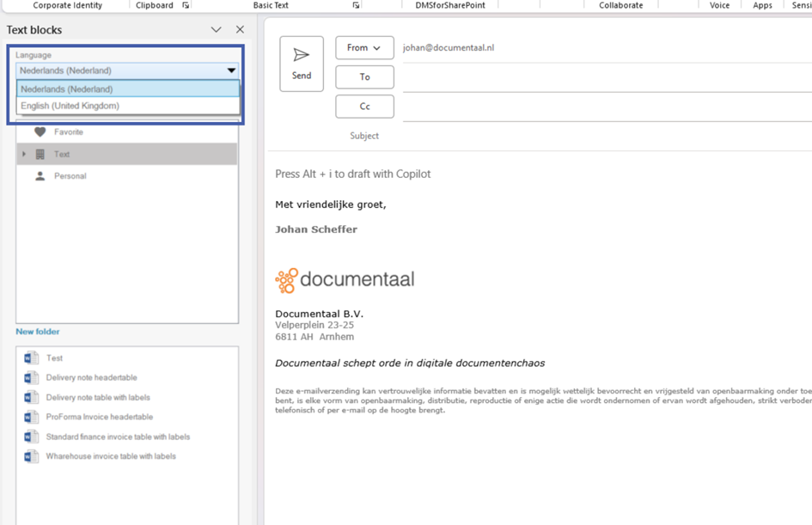The image size is (812, 525).
Task: Click the Cc recipients button
Action: point(364,107)
